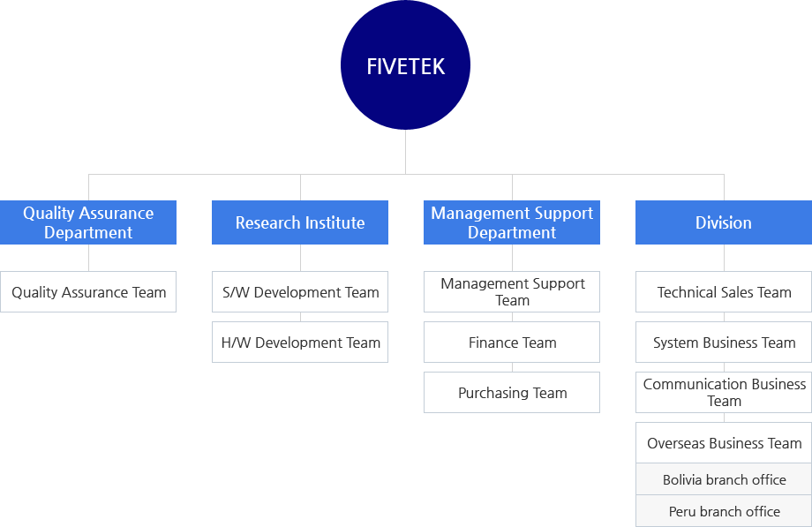Select the Overseas Business Team box
Viewport: 812px width, 527px height.
(724, 442)
